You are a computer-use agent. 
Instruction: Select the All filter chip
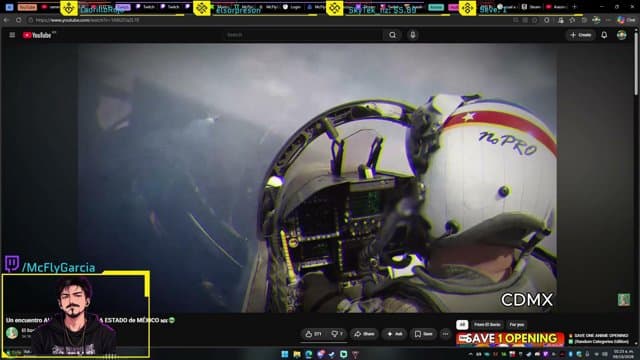(462, 324)
